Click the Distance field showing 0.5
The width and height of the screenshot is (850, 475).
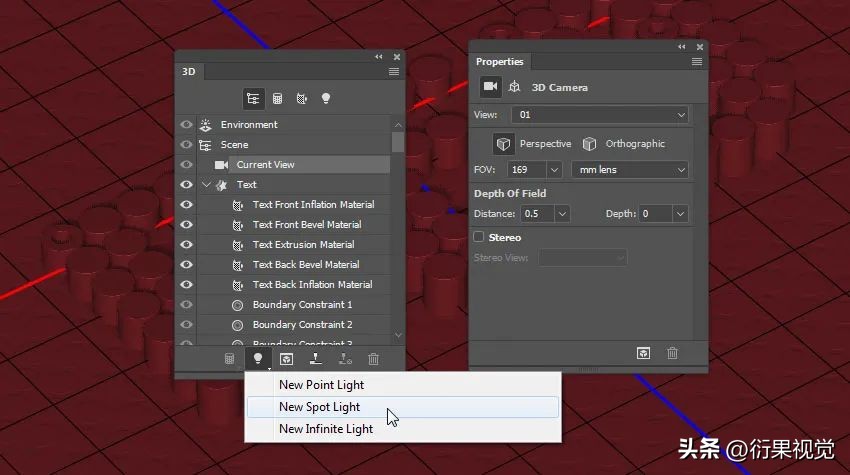point(538,214)
